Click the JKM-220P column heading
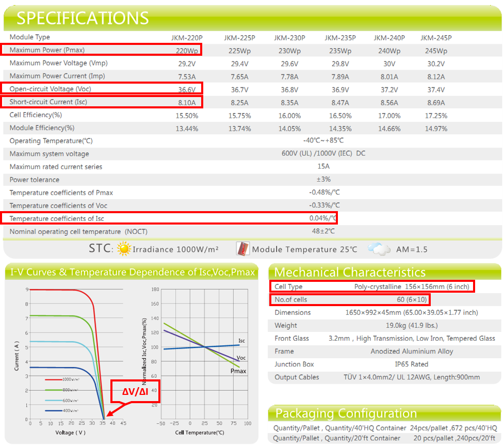The width and height of the screenshot is (504, 446). 186,38
